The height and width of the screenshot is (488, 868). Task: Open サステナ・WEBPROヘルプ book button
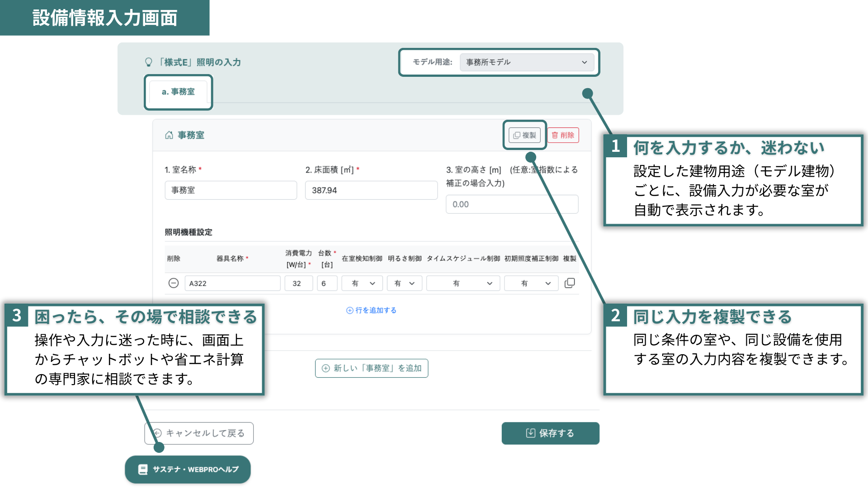coord(188,469)
